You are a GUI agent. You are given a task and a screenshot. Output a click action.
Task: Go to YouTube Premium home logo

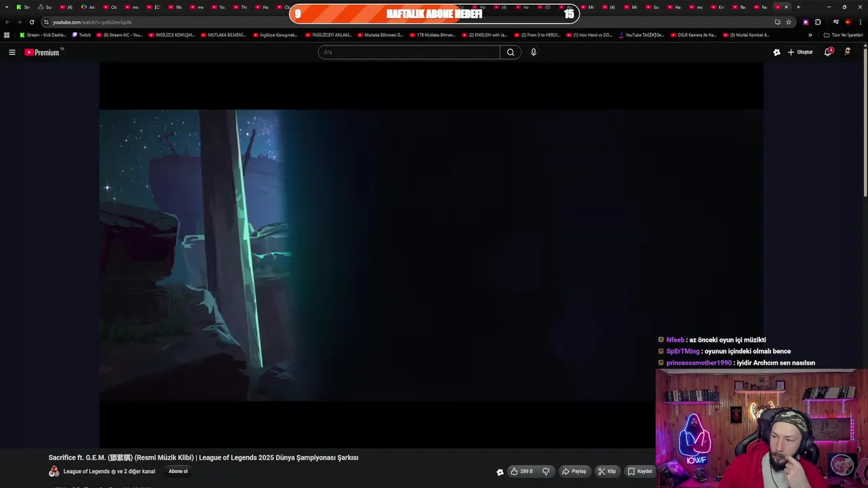click(x=43, y=52)
